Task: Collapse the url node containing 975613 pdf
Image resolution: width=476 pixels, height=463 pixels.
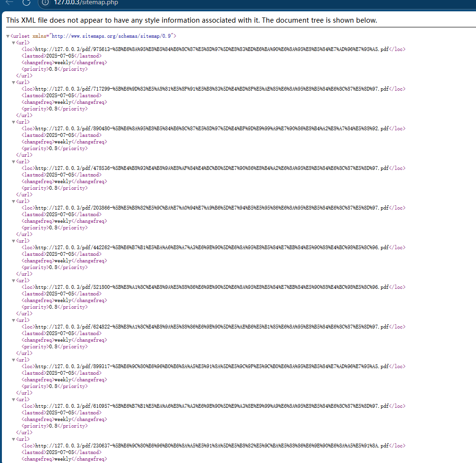Action: tap(13, 43)
